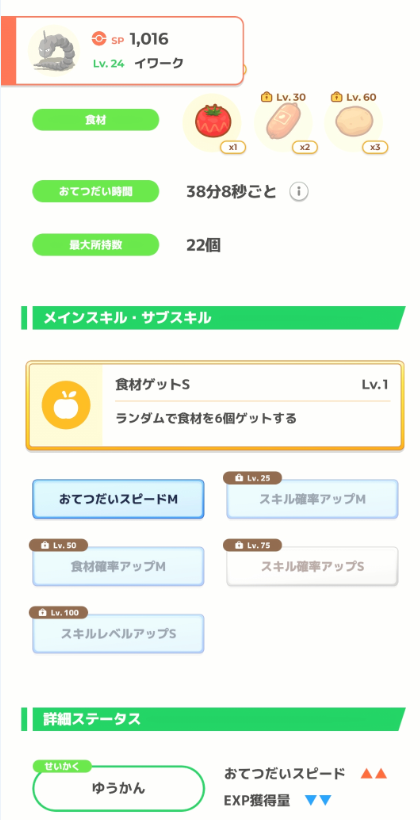
Task: Tap the orange apple main skill icon
Action: 66,405
